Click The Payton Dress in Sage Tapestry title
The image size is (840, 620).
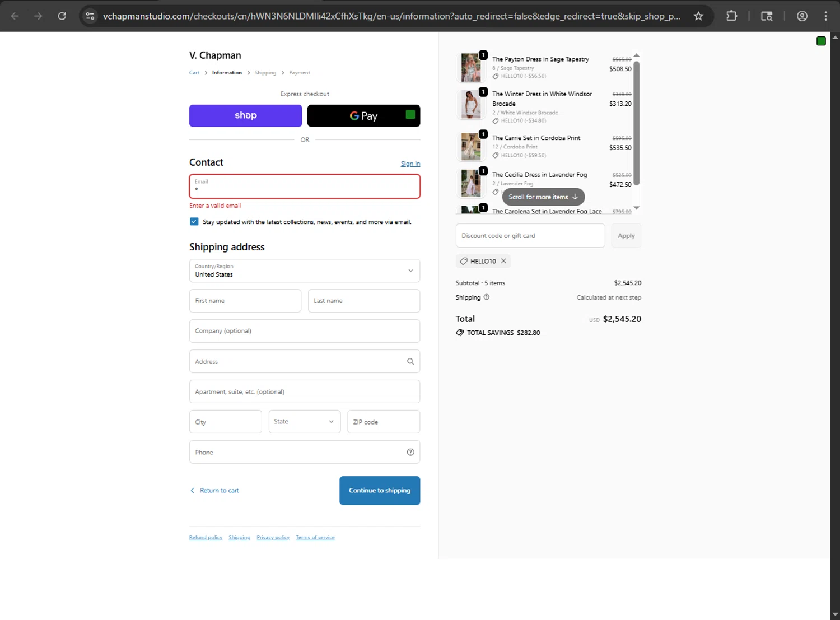540,59
